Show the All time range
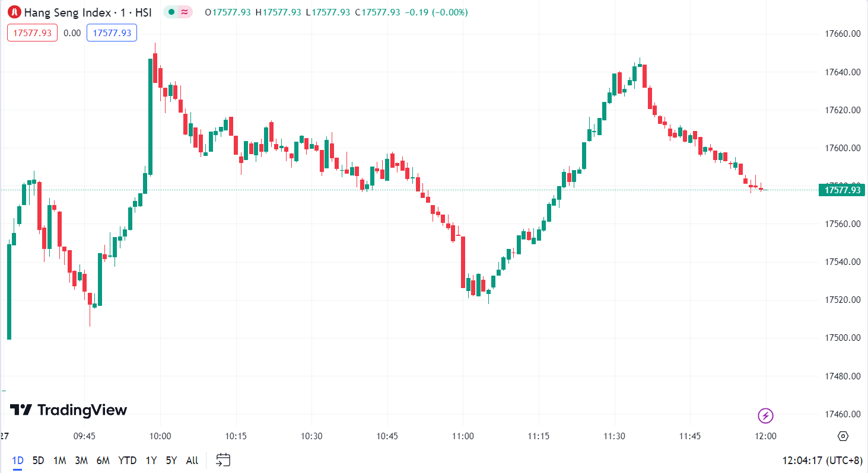Image resolution: width=868 pixels, height=473 pixels. (x=192, y=461)
